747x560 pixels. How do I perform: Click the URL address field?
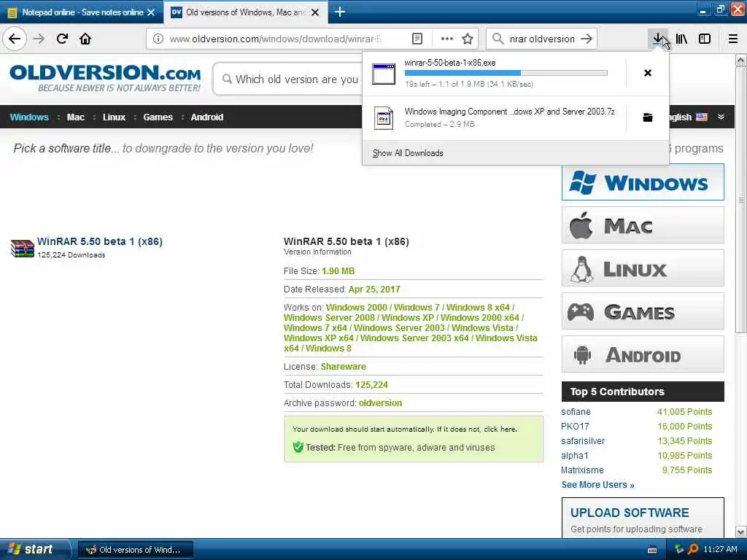tap(275, 39)
